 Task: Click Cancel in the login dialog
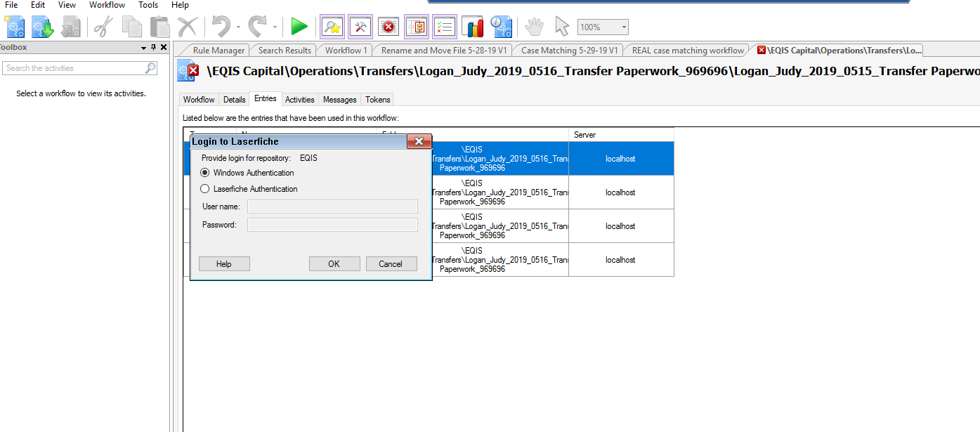point(391,264)
